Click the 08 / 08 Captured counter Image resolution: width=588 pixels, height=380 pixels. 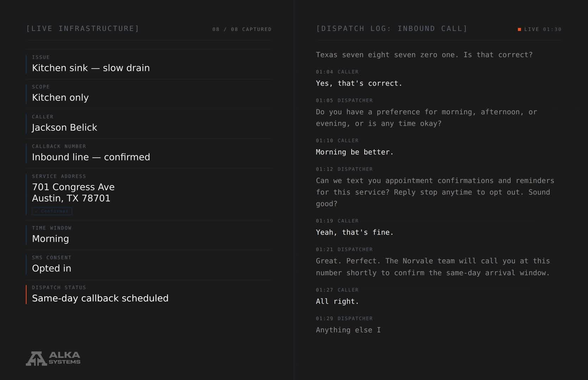(242, 29)
